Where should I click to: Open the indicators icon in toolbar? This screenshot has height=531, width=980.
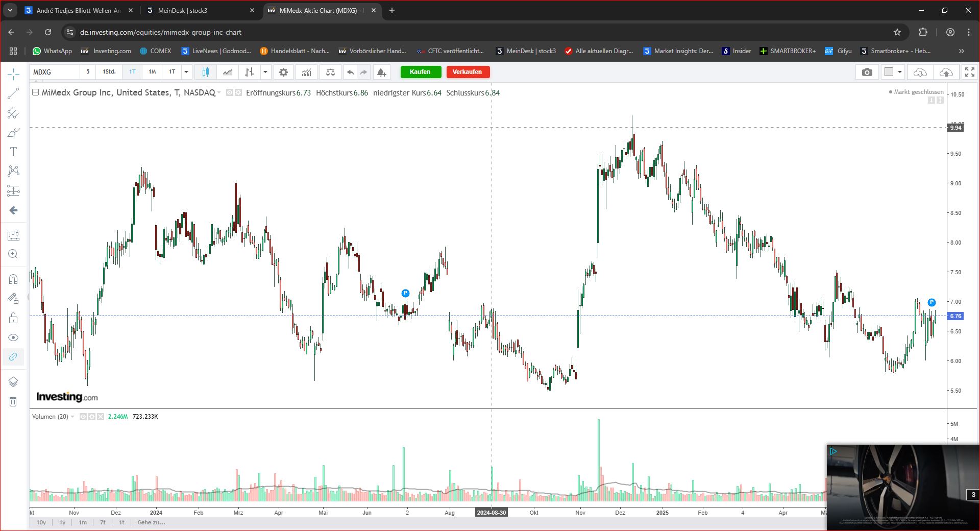(x=306, y=72)
